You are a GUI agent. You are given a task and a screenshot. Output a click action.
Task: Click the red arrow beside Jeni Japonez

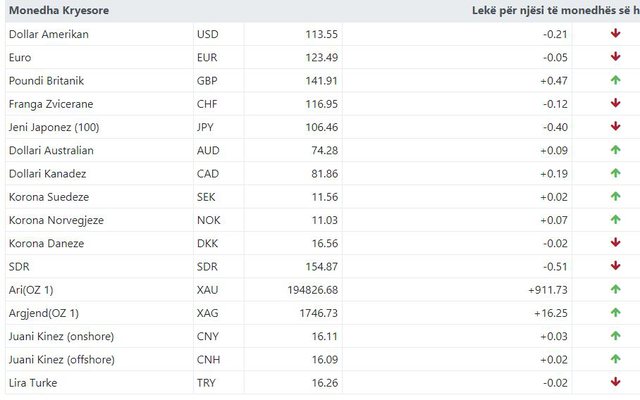point(616,127)
